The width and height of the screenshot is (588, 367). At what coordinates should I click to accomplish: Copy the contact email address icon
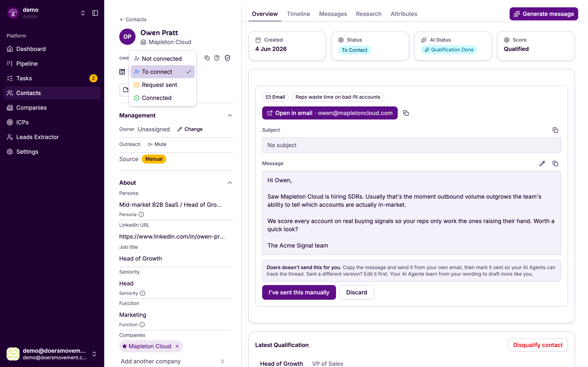pyautogui.click(x=207, y=58)
